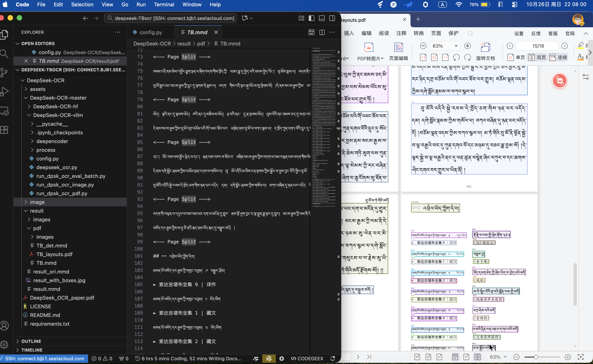Collapse the DeepSeek-OCR-vllm folder

point(58,115)
